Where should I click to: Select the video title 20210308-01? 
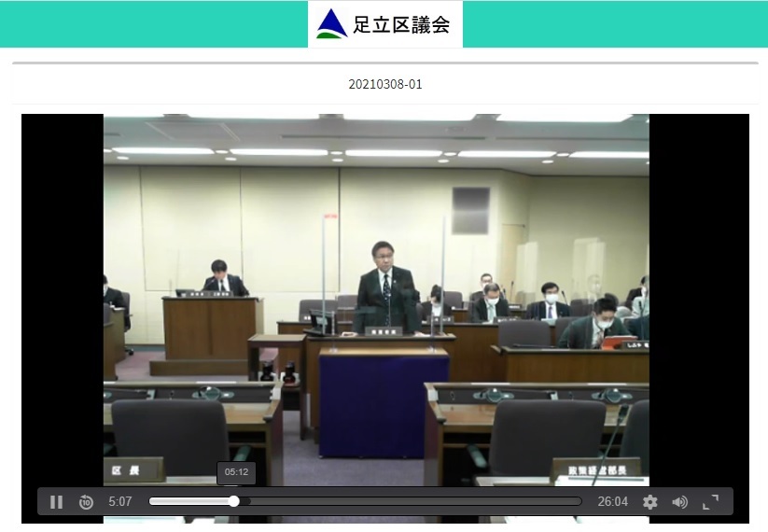click(x=385, y=84)
